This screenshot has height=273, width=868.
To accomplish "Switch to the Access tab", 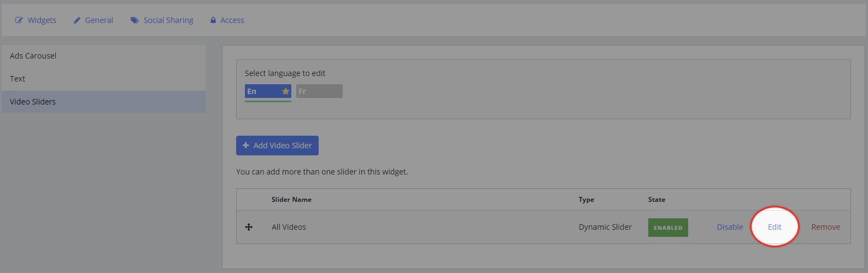I will pos(227,20).
